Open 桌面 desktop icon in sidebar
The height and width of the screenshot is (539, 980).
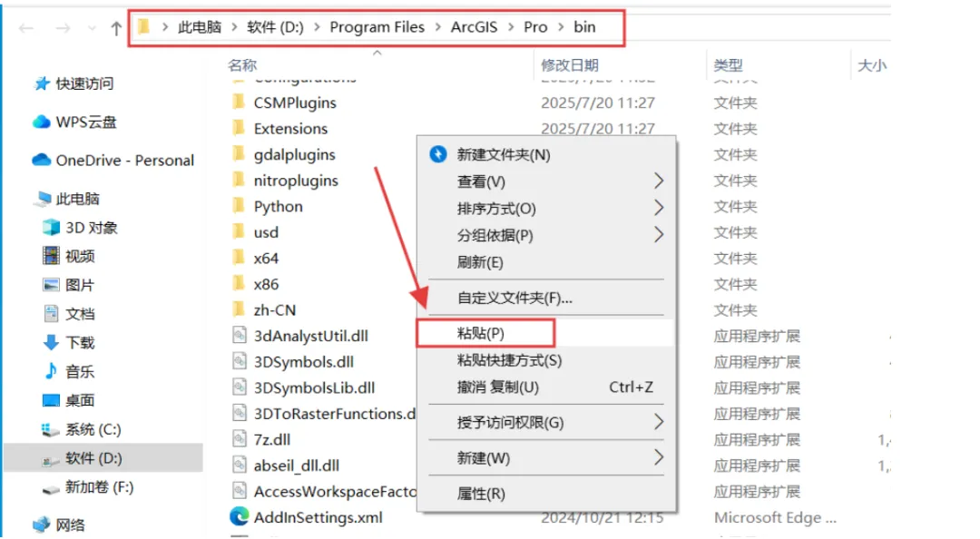(x=51, y=400)
